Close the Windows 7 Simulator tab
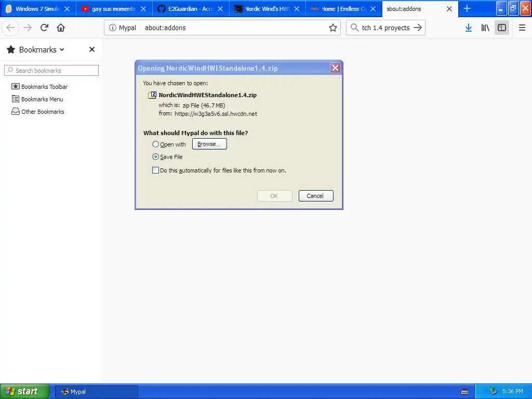Screen dimensions: 532x399 tap(67, 9)
